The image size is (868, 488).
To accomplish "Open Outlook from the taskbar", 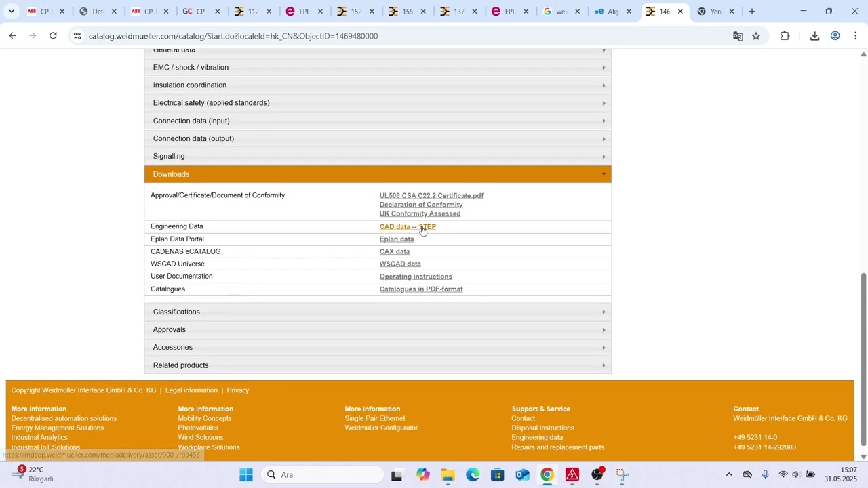I will click(x=522, y=475).
